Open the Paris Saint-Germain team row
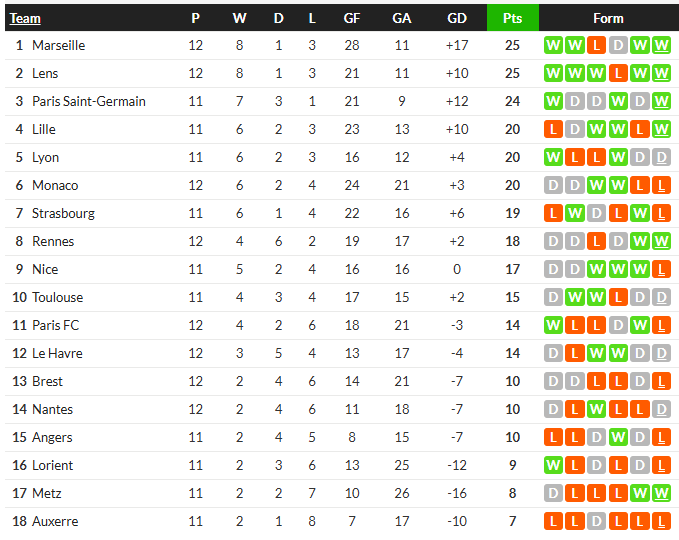 coord(340,101)
